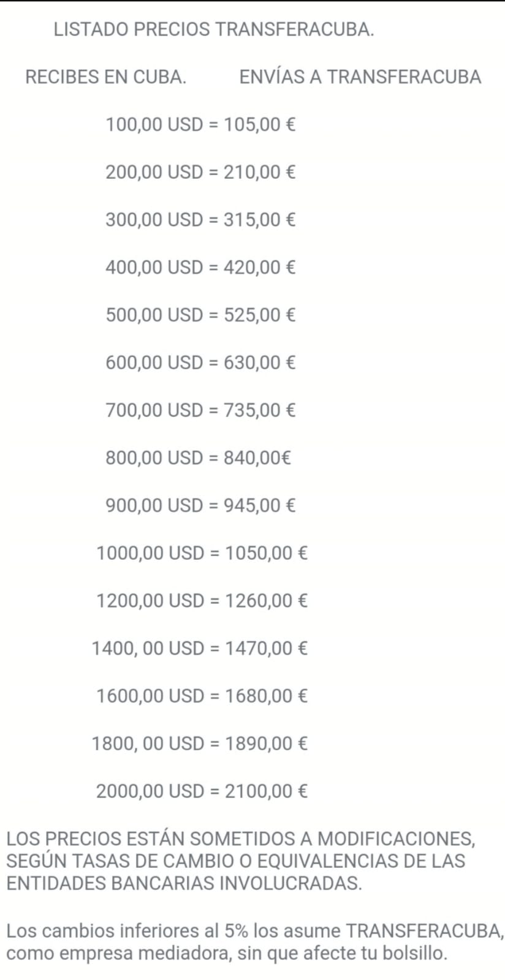Choose the 700,00 USD = 735,00 € entry
Viewport: 505px width, 980px height.
pyautogui.click(x=200, y=410)
